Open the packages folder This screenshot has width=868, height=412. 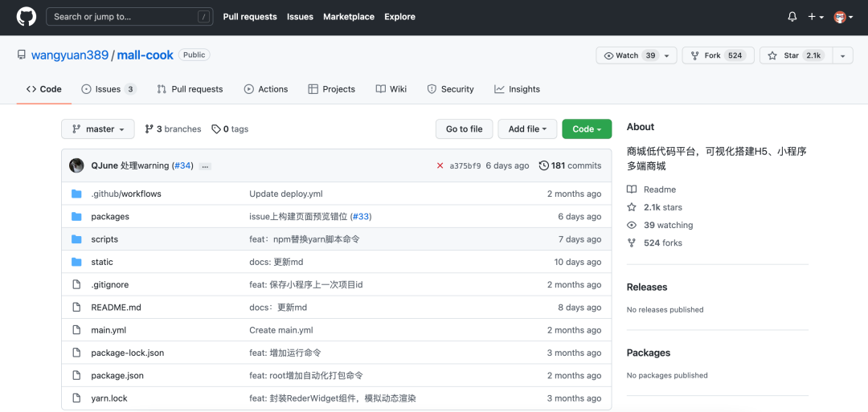[x=110, y=216]
